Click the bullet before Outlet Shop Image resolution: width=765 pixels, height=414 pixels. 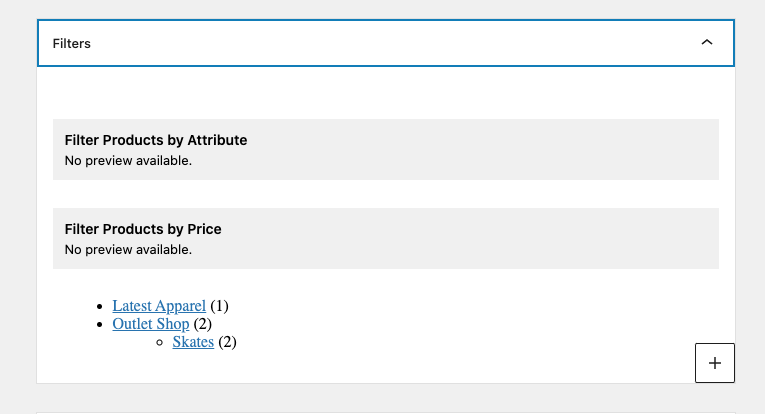point(100,325)
